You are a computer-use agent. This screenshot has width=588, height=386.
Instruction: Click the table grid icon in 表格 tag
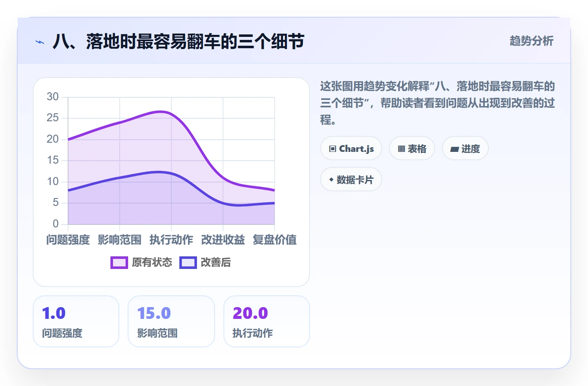tap(402, 149)
